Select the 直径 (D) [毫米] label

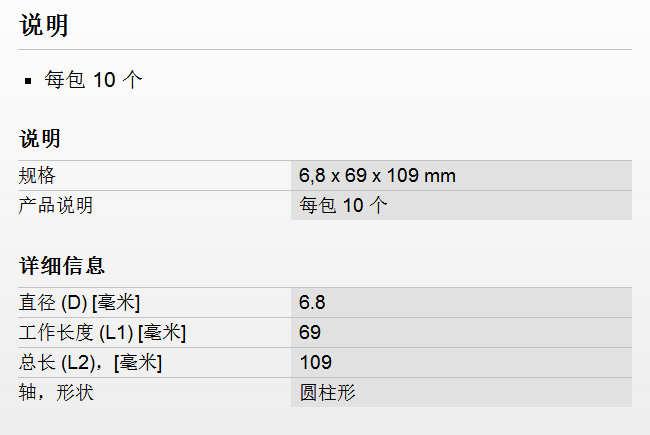pos(79,303)
